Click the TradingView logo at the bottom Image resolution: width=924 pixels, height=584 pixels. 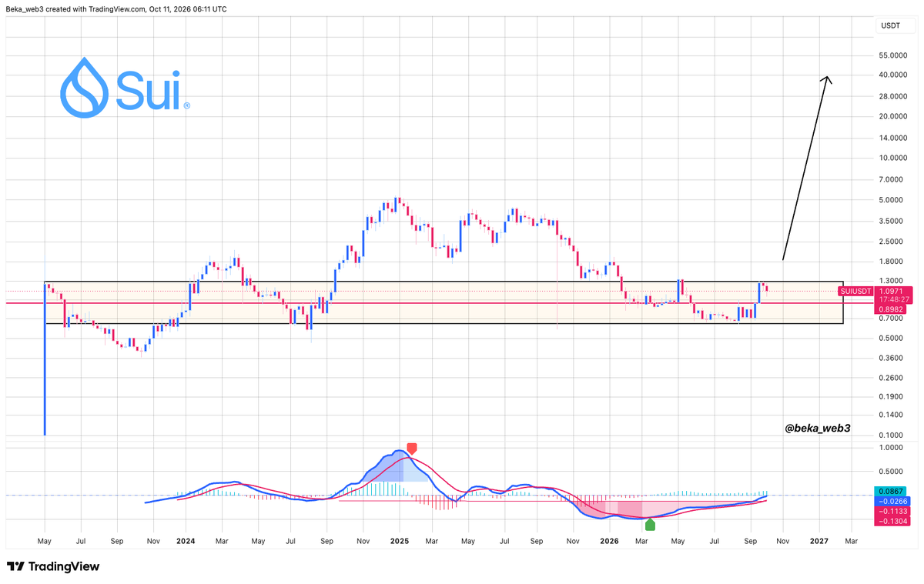[54, 567]
